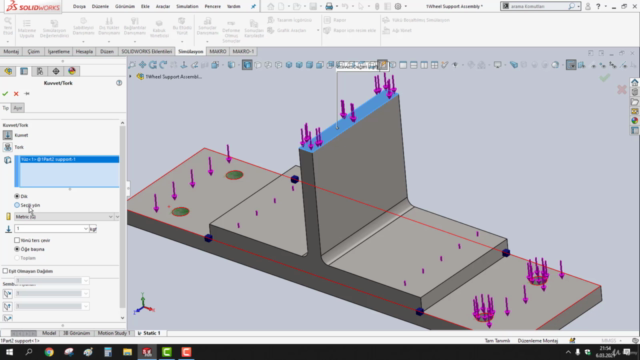Viewport: 640px width, 360px height.
Task: Switch to the Ayır tab in Kuvvet/Tork
Action: click(18, 108)
